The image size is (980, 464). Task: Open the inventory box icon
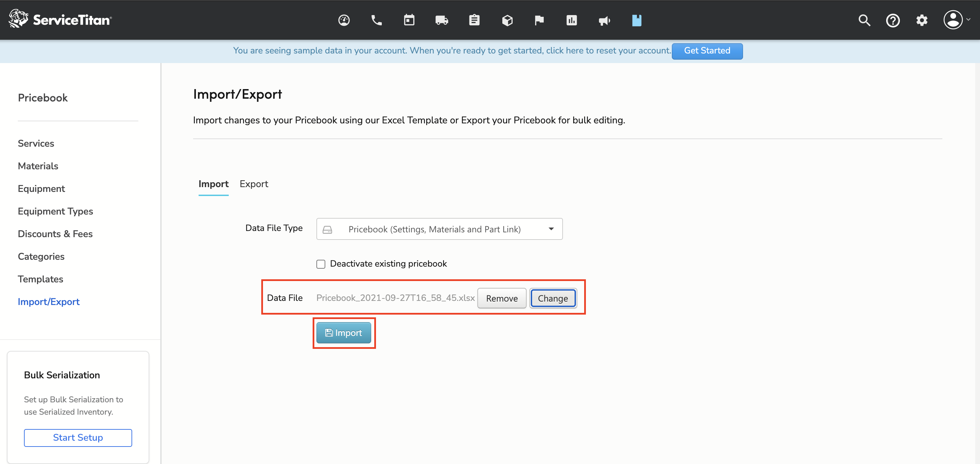pos(507,20)
